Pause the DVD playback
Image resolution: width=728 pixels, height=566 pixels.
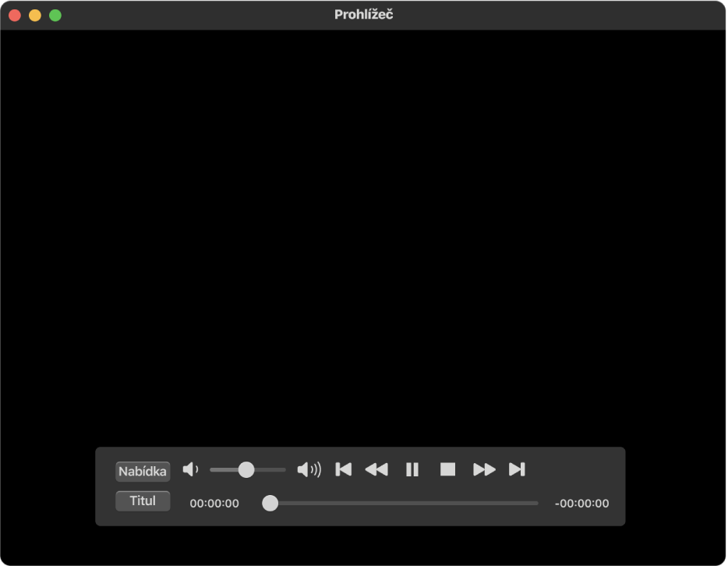pyautogui.click(x=412, y=469)
